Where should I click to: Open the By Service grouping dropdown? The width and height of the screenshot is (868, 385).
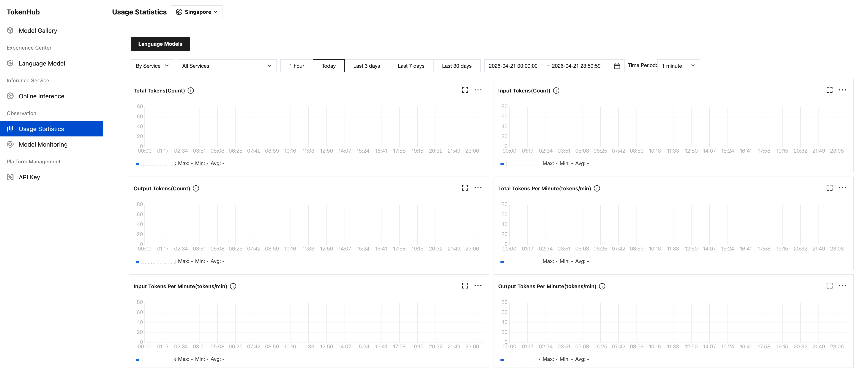coord(152,66)
